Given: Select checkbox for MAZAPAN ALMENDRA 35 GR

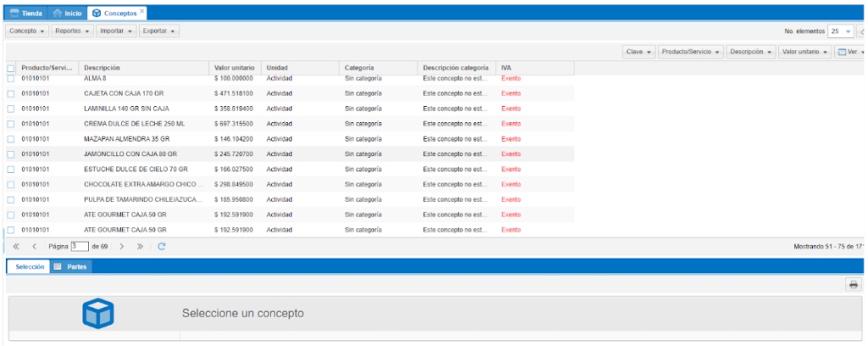Looking at the screenshot, I should pyautogui.click(x=10, y=138).
